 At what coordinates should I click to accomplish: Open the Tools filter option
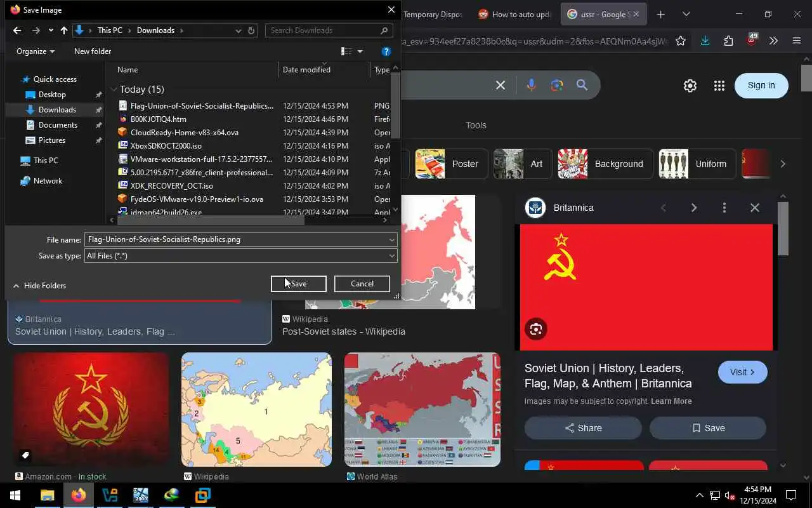click(x=476, y=125)
